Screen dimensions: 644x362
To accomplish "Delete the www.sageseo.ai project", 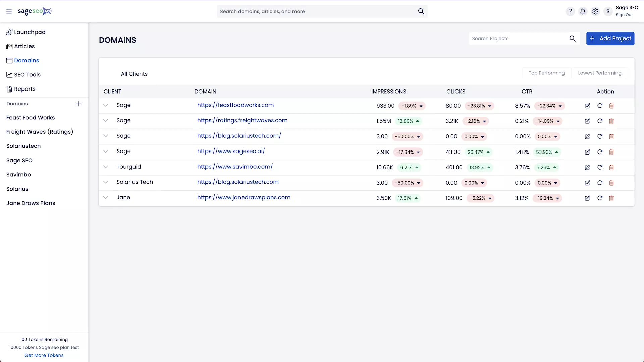I will 611,152.
